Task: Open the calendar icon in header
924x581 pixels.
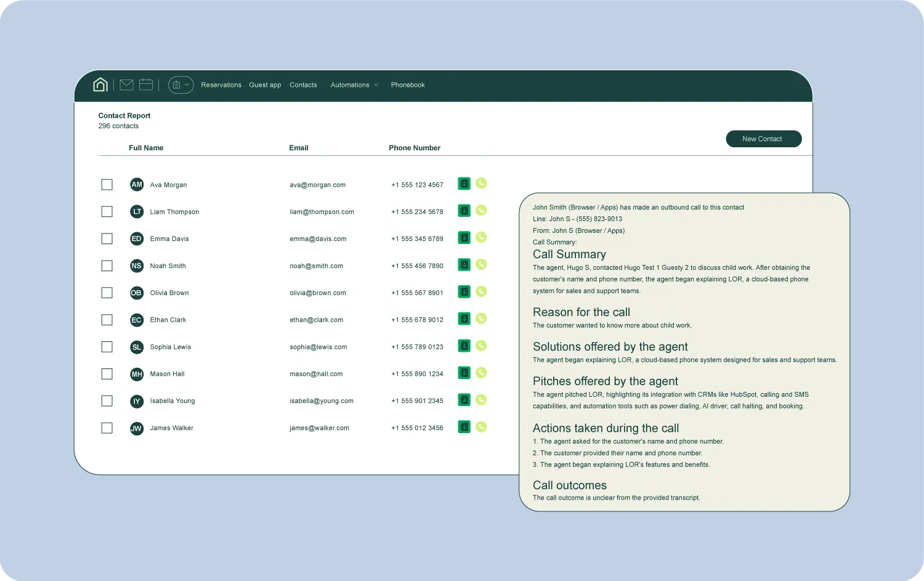Action: (x=146, y=84)
